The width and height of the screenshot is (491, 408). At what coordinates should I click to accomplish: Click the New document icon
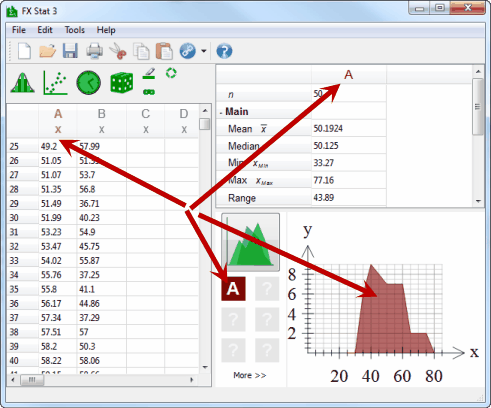[x=24, y=51]
